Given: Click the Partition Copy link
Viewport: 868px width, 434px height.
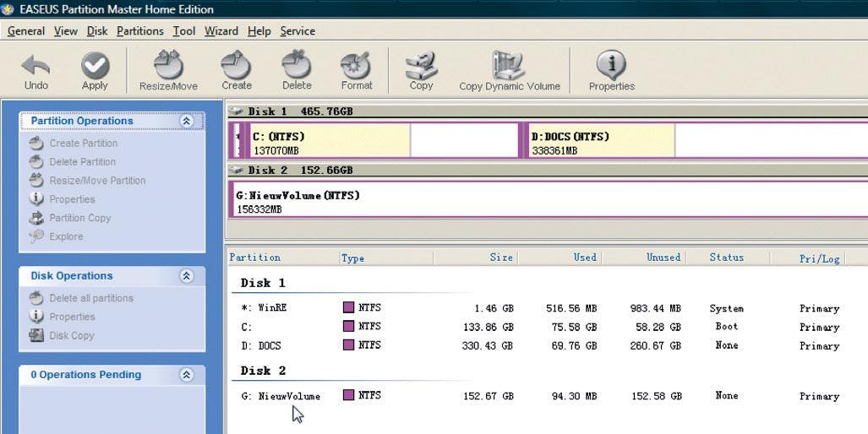Looking at the screenshot, I should coord(80,218).
